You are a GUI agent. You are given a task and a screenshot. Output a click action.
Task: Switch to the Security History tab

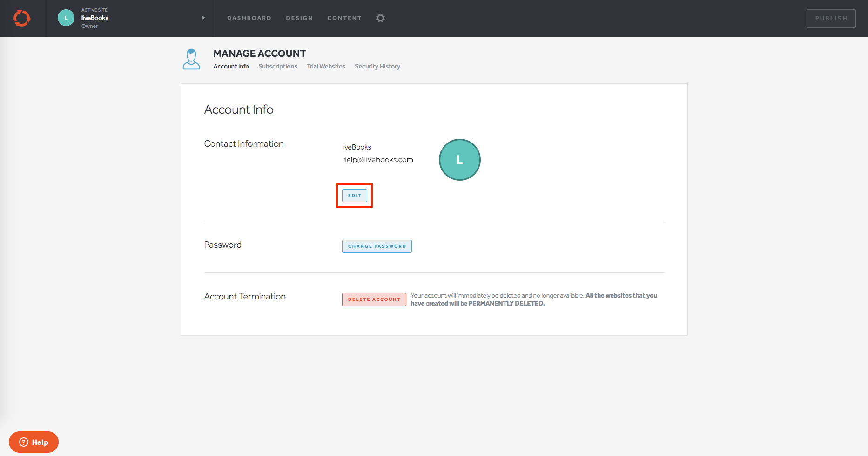click(x=377, y=67)
